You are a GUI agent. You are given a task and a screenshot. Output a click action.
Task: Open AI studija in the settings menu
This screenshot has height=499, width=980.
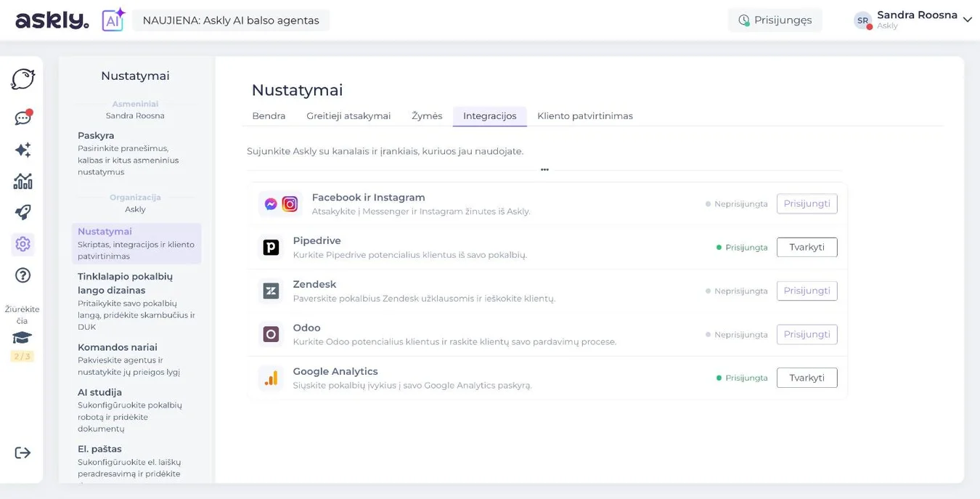click(x=136, y=410)
